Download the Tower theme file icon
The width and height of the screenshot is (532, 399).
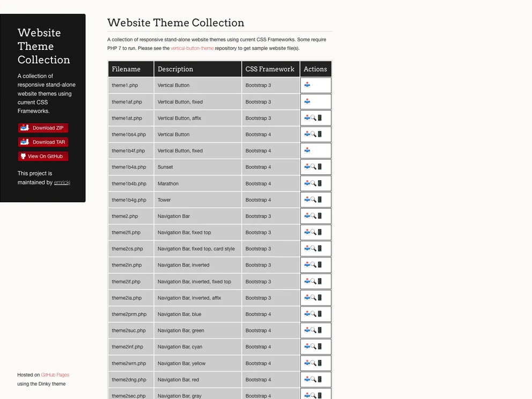pos(307,199)
